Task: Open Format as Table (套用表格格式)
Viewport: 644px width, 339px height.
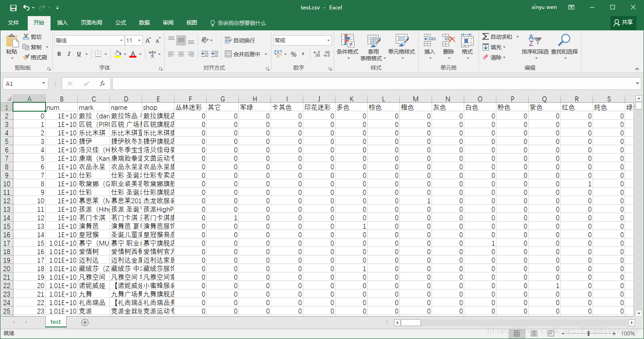Action: coord(373,47)
